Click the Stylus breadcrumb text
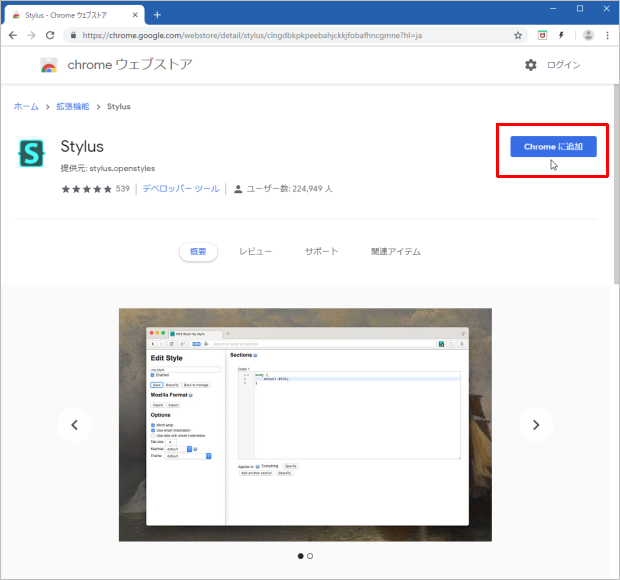 tap(119, 106)
